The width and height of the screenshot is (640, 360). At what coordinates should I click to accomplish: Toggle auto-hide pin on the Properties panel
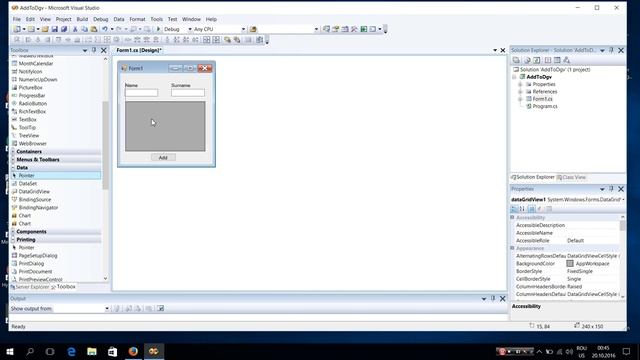pos(611,189)
